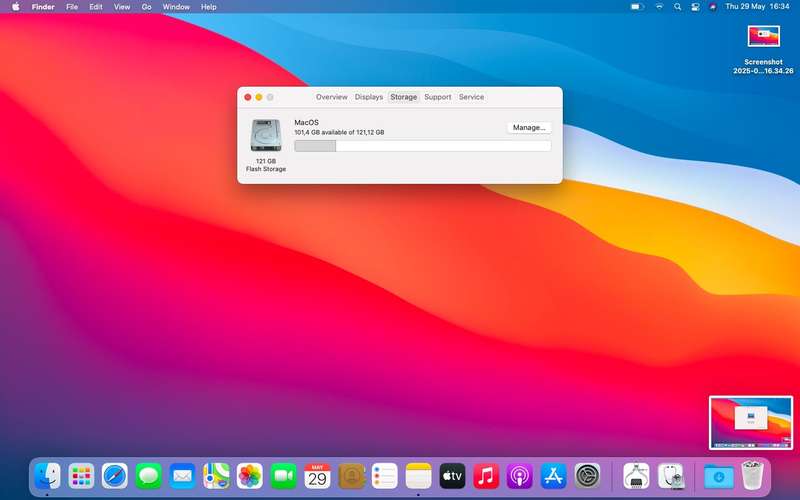Open System Preferences gear icon
The width and height of the screenshot is (800, 500).
pos(587,476)
